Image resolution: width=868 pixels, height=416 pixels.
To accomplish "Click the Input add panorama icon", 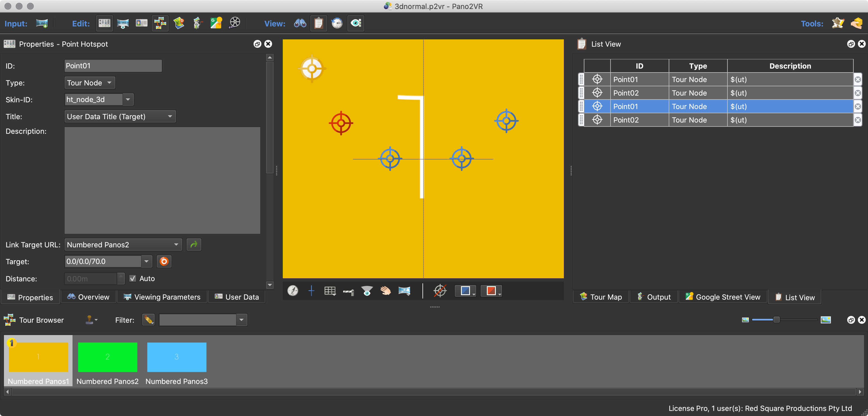I will (42, 23).
